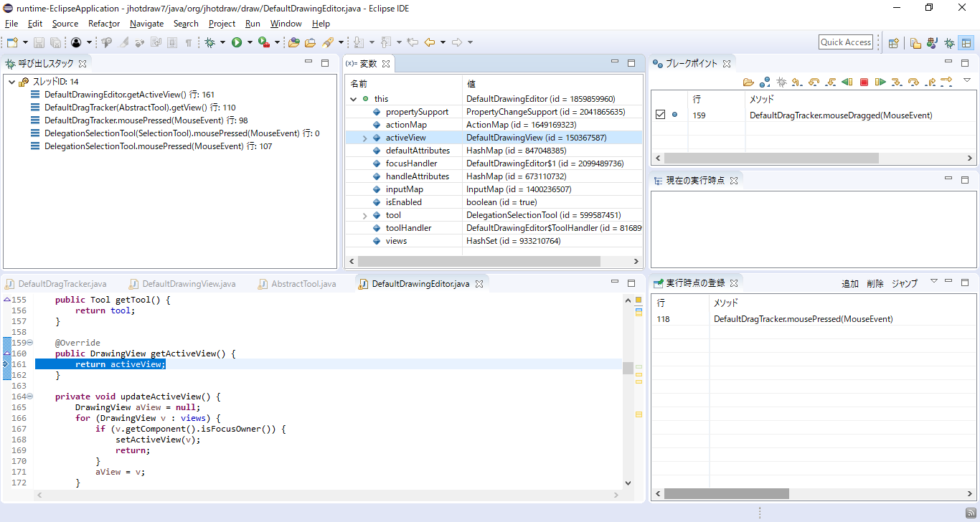The image size is (980, 522).
Task: Click the Step Return arrow in breakpoints toolbar
Action: 930,82
